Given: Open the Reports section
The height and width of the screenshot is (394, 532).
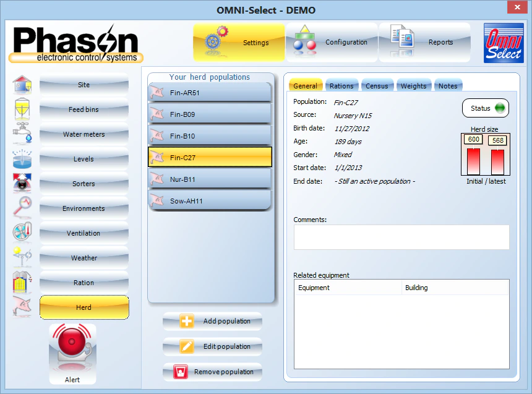Looking at the screenshot, I should tap(424, 43).
